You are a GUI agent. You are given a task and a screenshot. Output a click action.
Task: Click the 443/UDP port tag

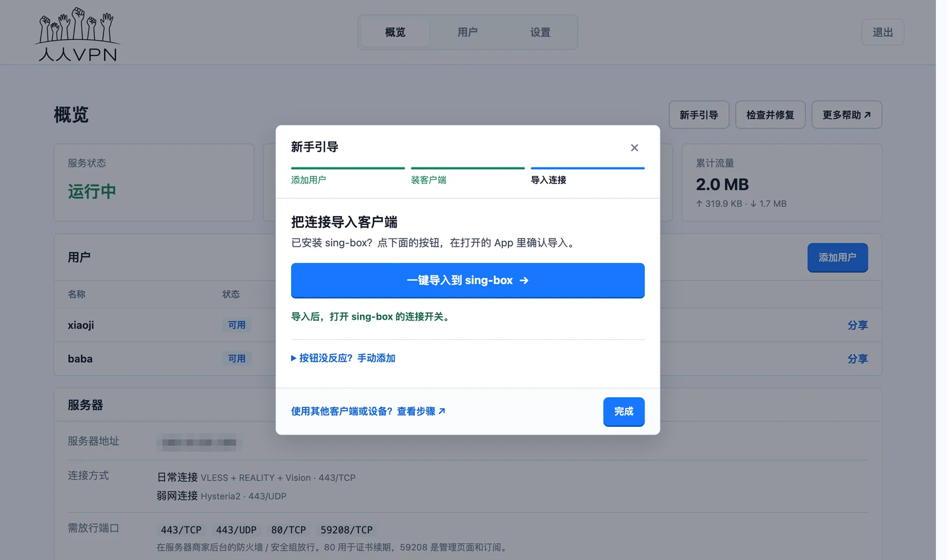pyautogui.click(x=236, y=530)
